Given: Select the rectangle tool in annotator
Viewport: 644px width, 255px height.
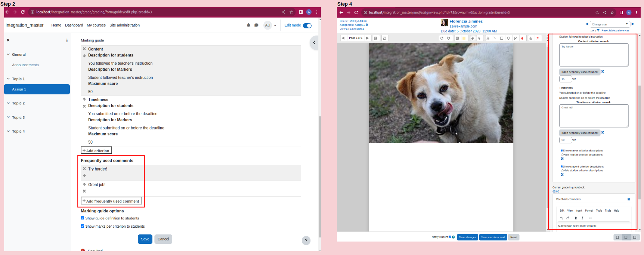Looking at the screenshot, I should [x=502, y=38].
